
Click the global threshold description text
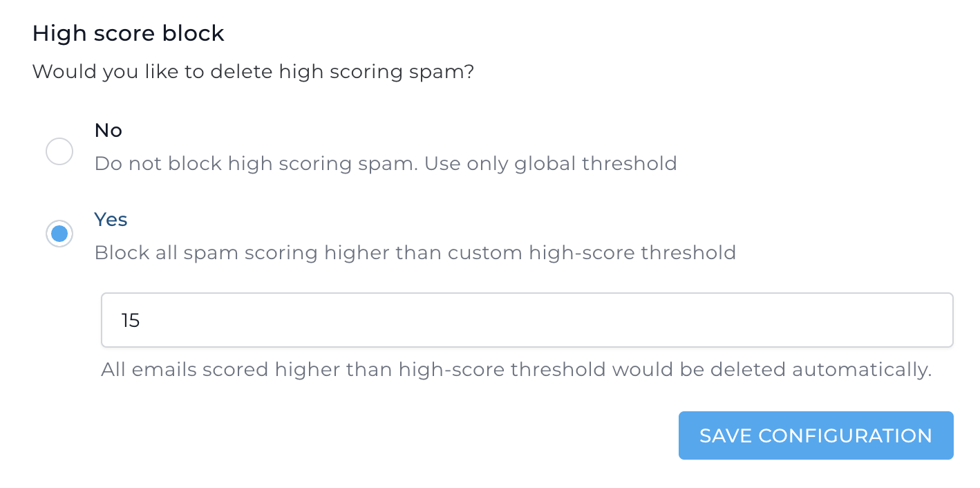385,163
